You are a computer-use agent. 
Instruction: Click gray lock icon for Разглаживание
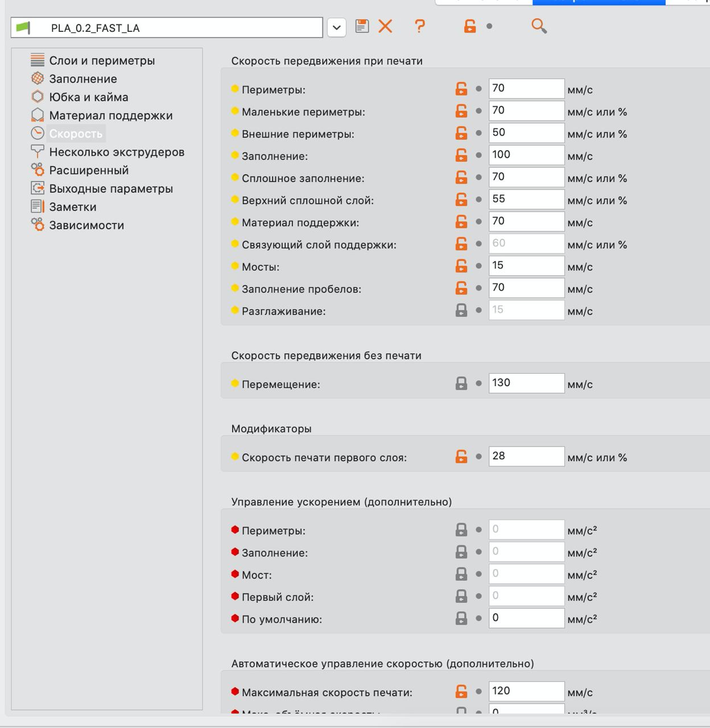[x=461, y=311]
